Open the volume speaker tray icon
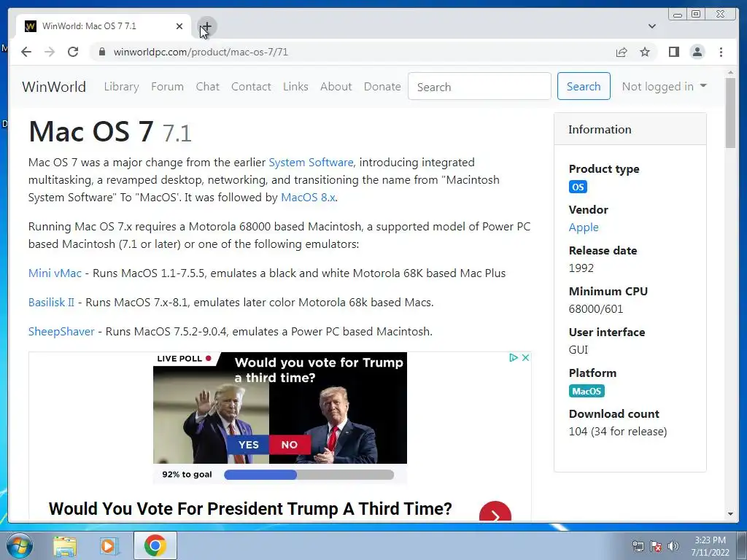 click(673, 546)
